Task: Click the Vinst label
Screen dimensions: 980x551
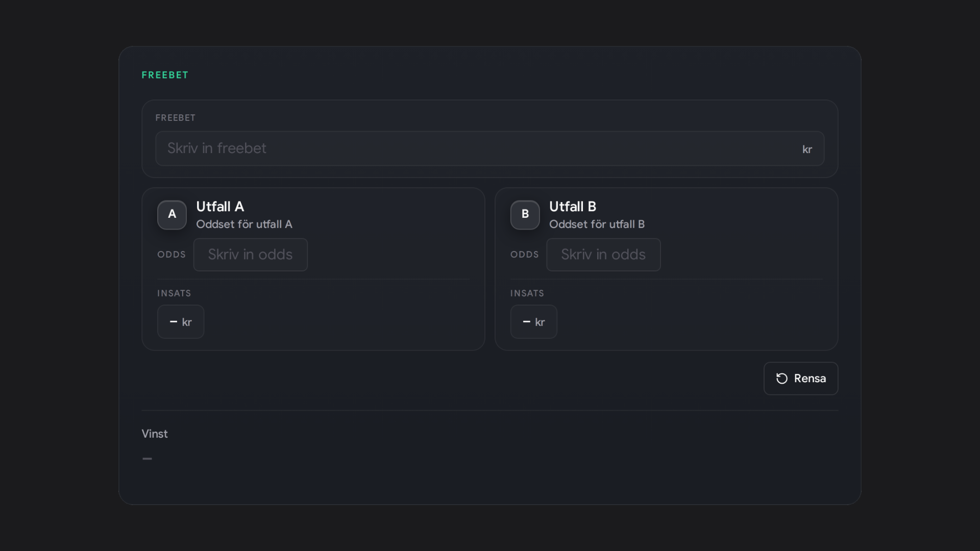Action: pyautogui.click(x=155, y=434)
